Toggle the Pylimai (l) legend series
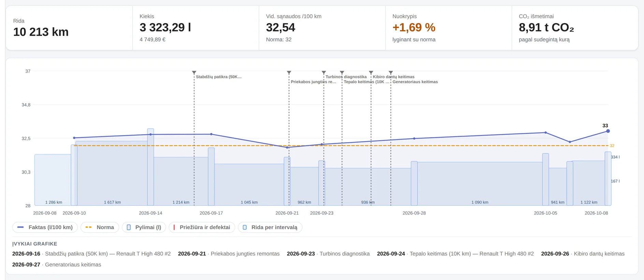644x280 pixels. point(144,227)
